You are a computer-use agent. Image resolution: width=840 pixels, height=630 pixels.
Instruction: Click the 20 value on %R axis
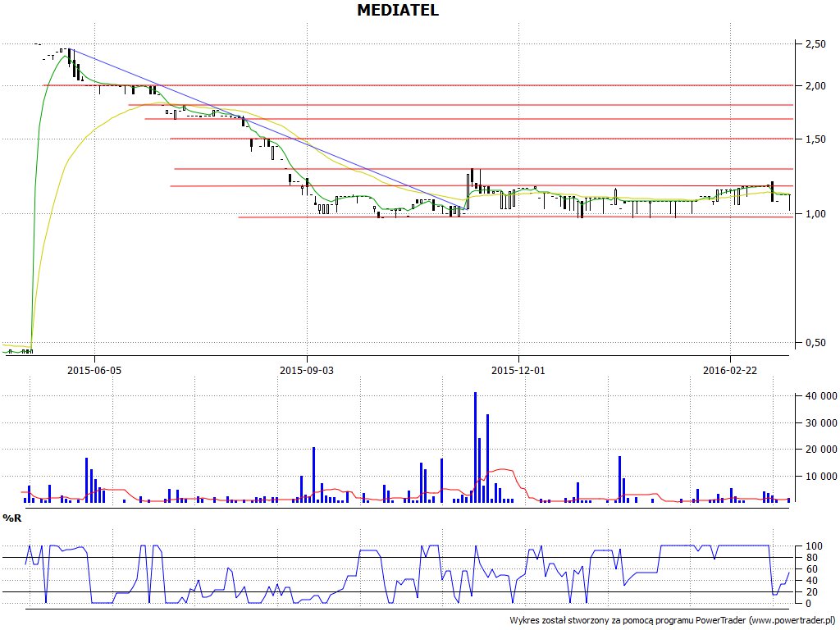[x=812, y=592]
